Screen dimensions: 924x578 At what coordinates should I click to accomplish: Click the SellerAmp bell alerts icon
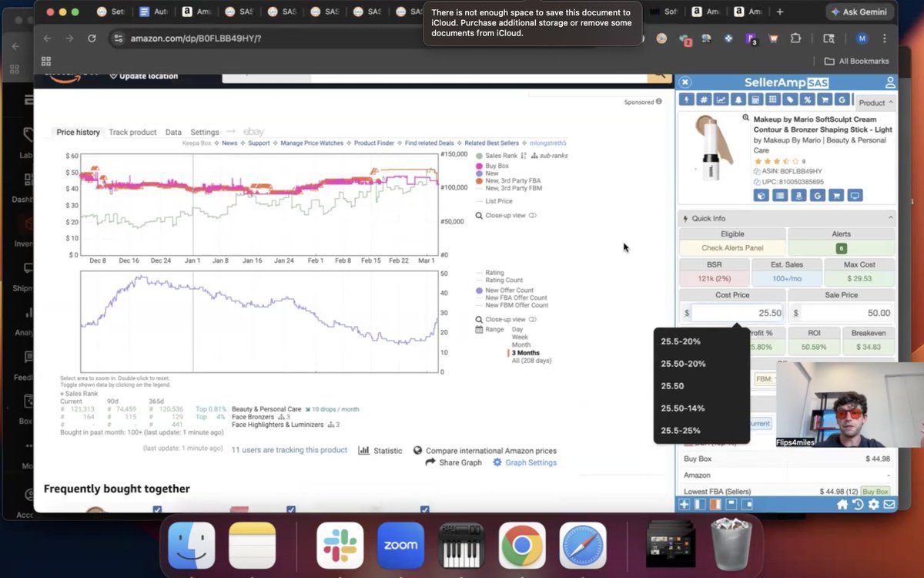pyautogui.click(x=738, y=99)
